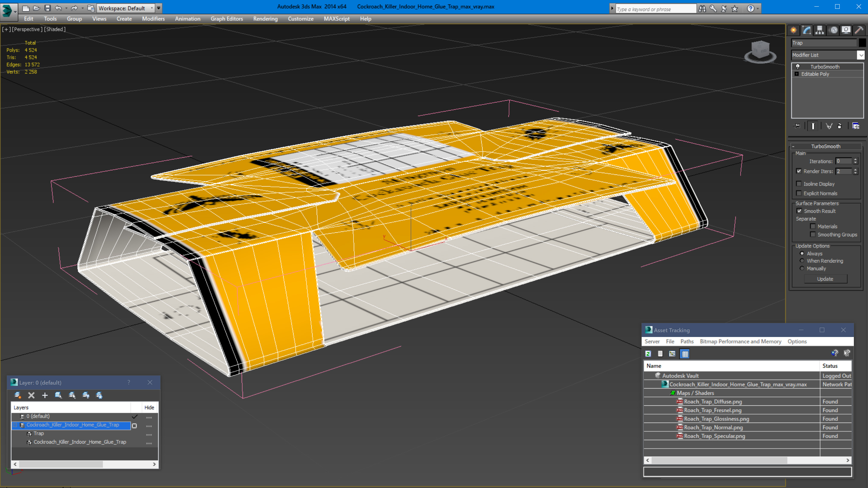Enable Explicit Normals checkbox
This screenshot has width=868, height=488.
coord(799,193)
